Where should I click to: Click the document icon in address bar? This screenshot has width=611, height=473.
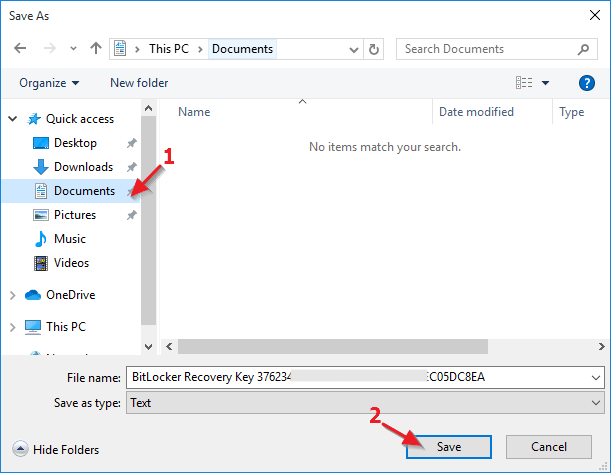click(120, 49)
